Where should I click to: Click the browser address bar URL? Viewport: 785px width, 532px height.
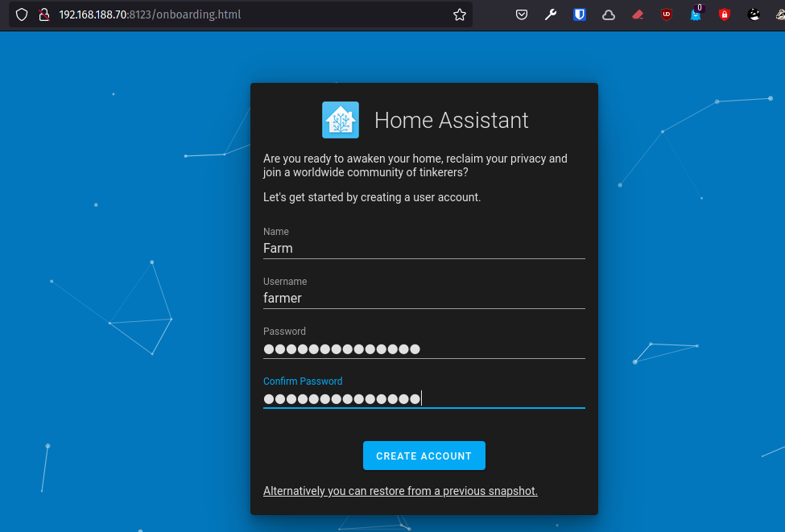pos(242,14)
